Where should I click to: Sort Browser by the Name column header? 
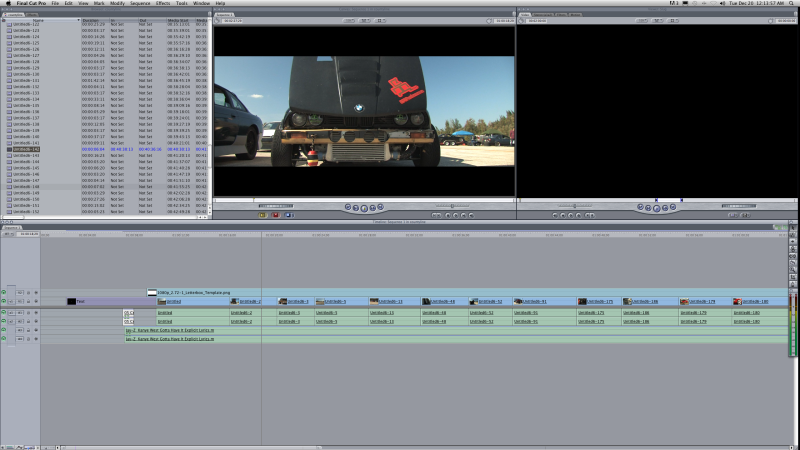[x=40, y=20]
